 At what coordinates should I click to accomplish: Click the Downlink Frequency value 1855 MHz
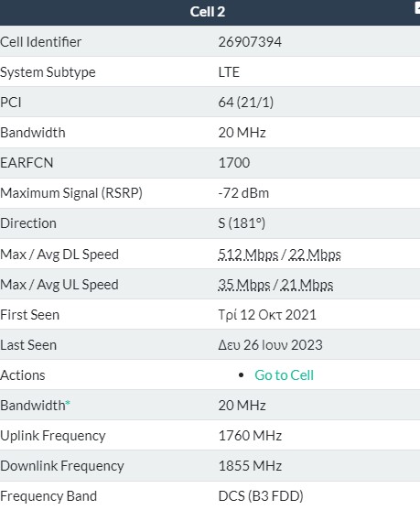tap(250, 466)
